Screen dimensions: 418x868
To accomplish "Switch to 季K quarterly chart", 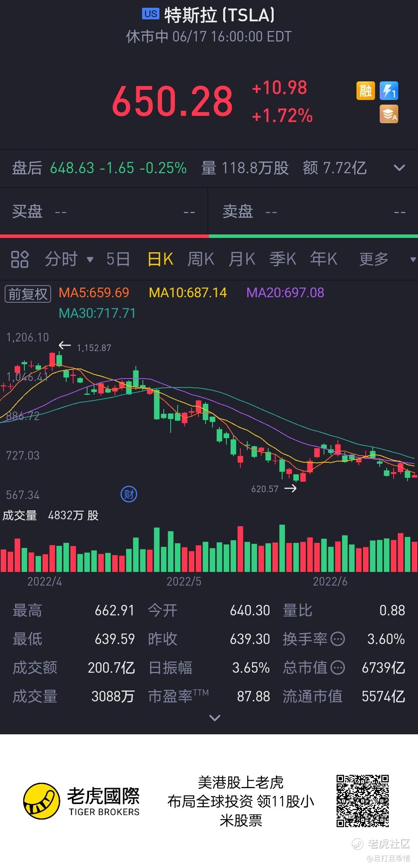I will tap(283, 259).
